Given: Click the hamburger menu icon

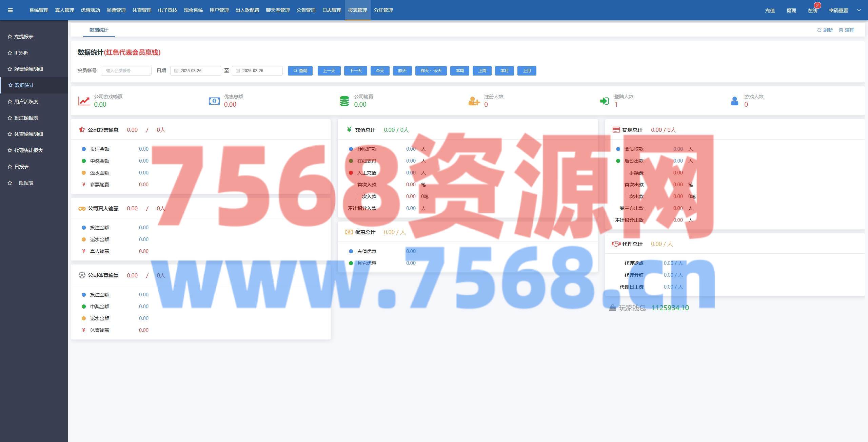Looking at the screenshot, I should pos(10,10).
